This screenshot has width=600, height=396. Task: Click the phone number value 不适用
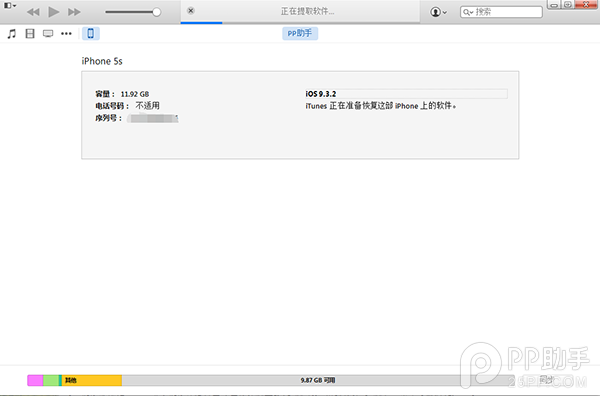coord(147,106)
